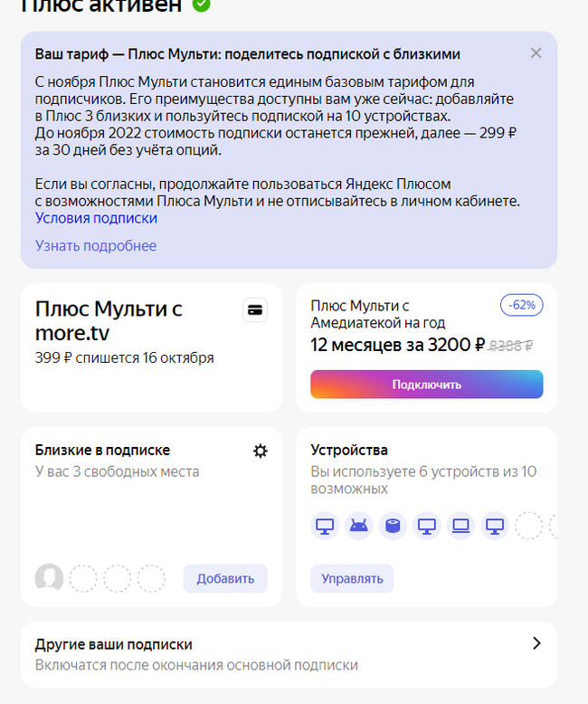Click the -62% discount badge

(x=522, y=305)
